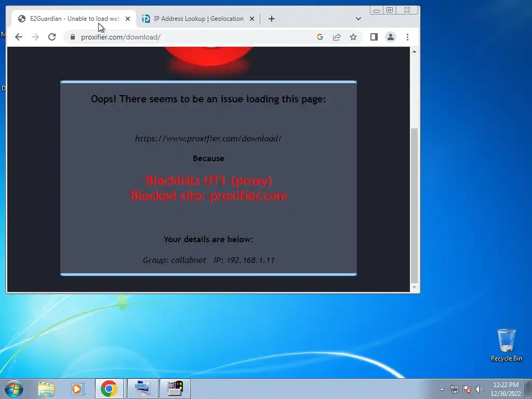Click 'Blacklists UT1 (proxy)' red text
This screenshot has height=399, width=532.
coord(209,180)
